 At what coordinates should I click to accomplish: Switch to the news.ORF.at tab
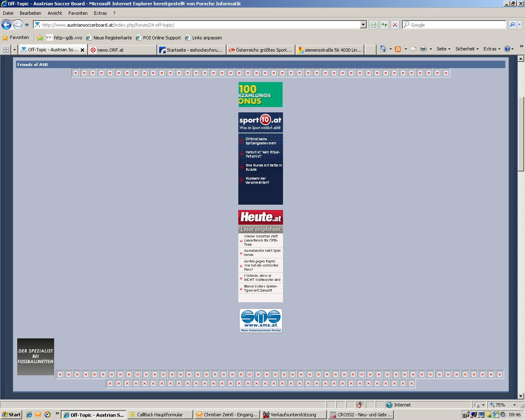click(122, 50)
